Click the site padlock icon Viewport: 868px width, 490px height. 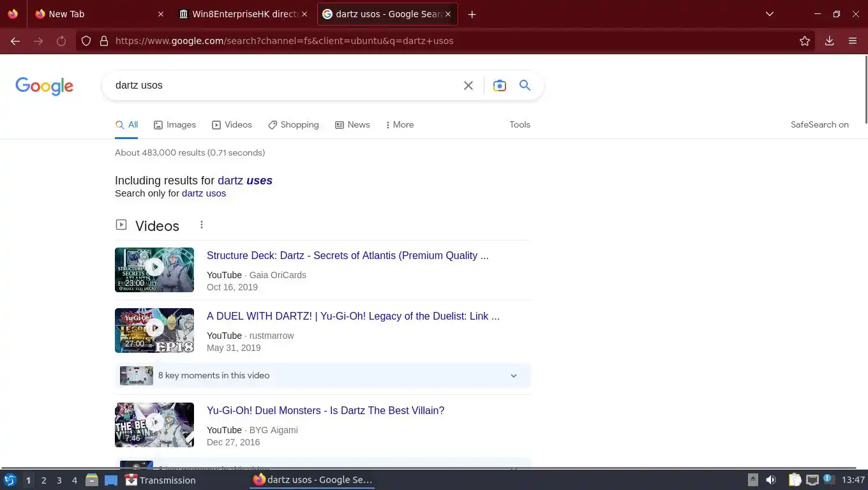pyautogui.click(x=104, y=41)
